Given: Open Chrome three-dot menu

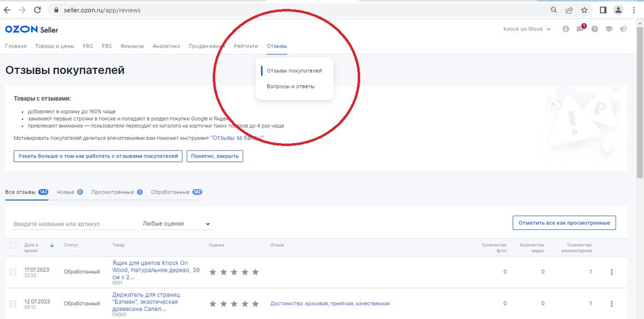Looking at the screenshot, I should point(634,10).
